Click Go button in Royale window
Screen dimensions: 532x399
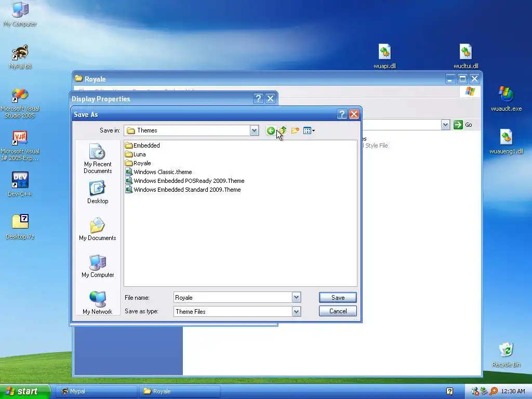pos(463,125)
